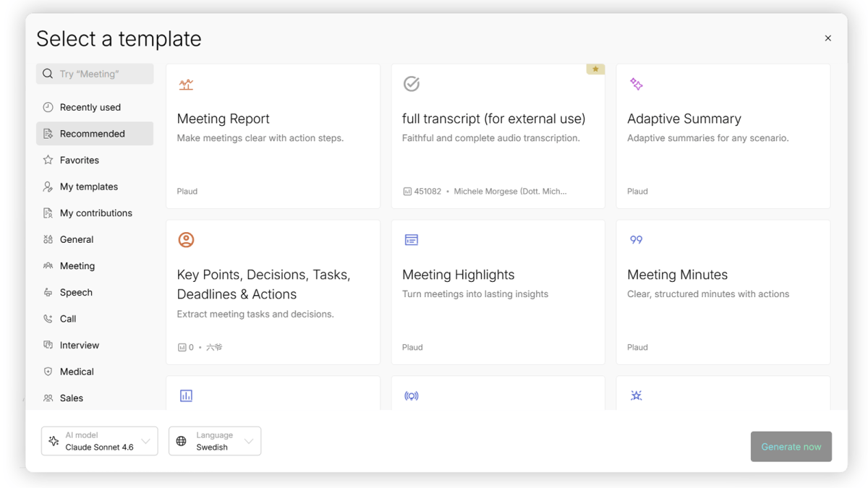
Task: Click author Michele Morgese text
Action: 511,192
